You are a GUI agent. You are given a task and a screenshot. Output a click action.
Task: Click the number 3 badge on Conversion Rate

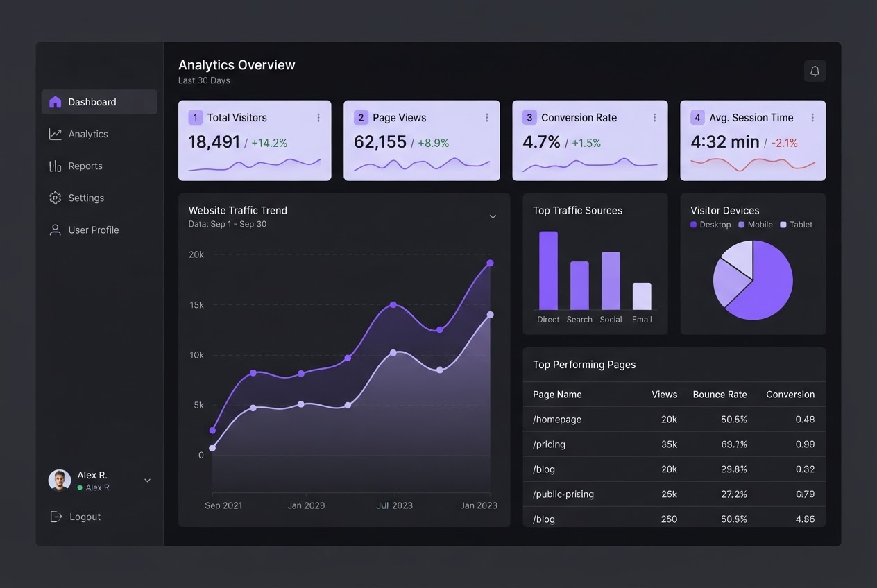click(529, 117)
